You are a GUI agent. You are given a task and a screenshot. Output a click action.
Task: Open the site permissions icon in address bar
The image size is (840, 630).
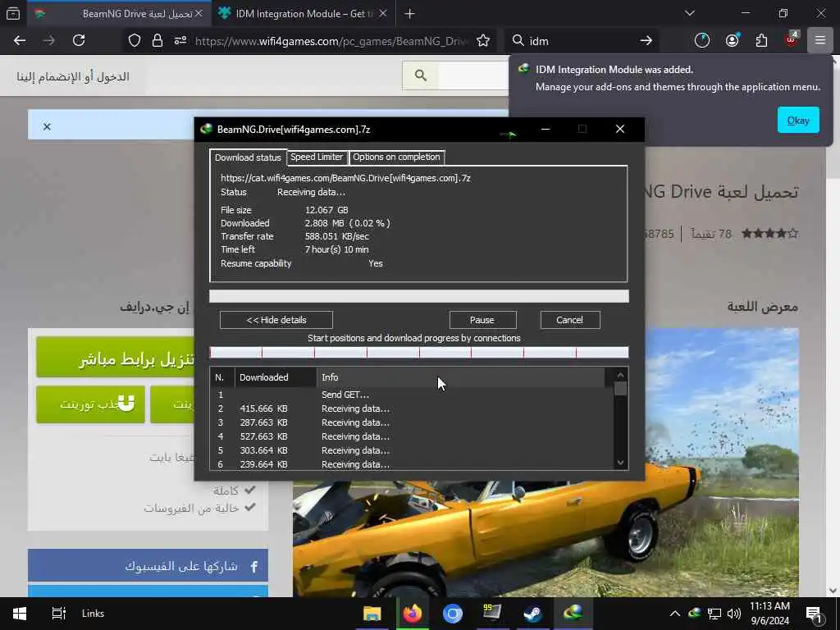pos(180,41)
